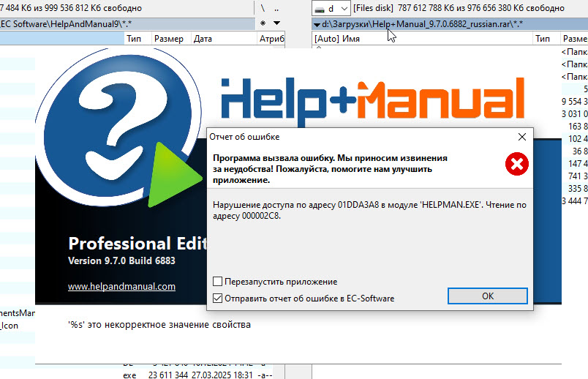Open the drive 'd' selection dropdown
Screen dimensions: 588x379
click(331, 8)
